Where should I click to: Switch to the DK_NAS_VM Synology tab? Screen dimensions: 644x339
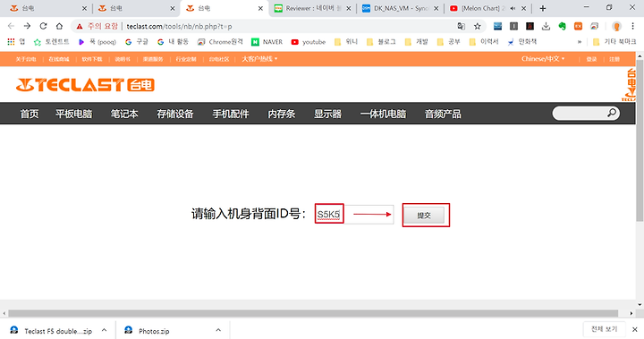coord(400,8)
